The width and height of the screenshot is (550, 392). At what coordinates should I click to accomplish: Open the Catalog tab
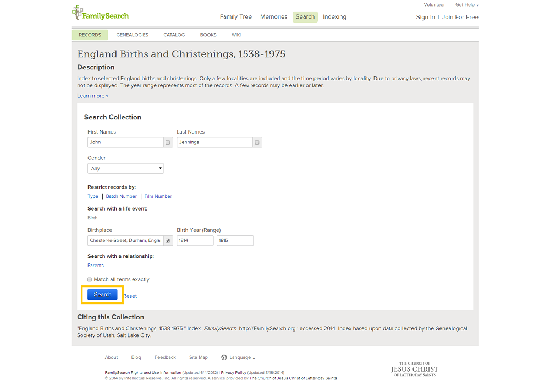[x=174, y=35]
